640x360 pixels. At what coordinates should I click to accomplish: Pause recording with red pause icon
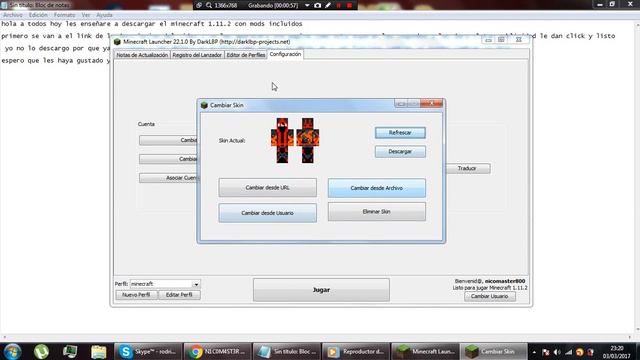tap(338, 5)
